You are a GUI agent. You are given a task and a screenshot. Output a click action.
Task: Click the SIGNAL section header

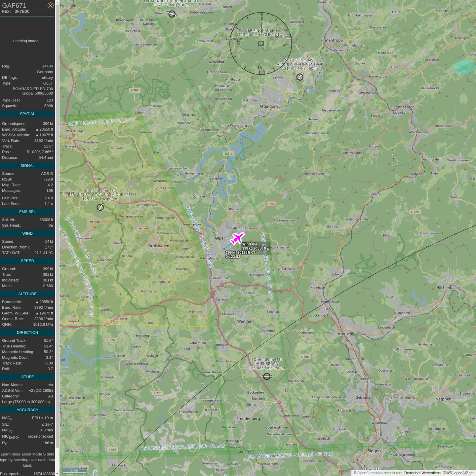coord(27,166)
